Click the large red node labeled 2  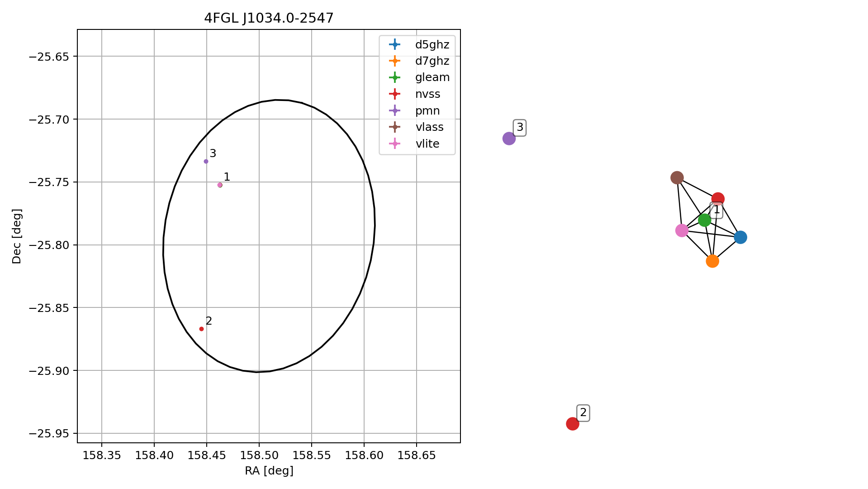point(573,424)
